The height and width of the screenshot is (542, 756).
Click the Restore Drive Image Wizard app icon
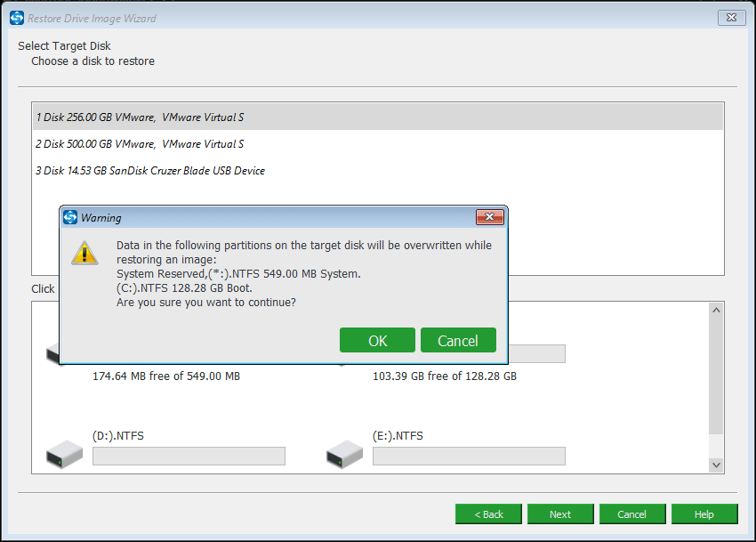pyautogui.click(x=17, y=17)
